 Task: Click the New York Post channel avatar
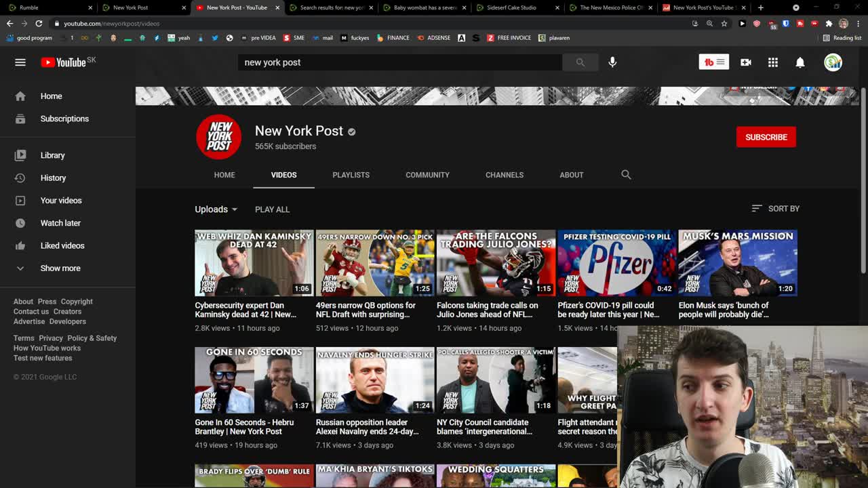pos(218,137)
